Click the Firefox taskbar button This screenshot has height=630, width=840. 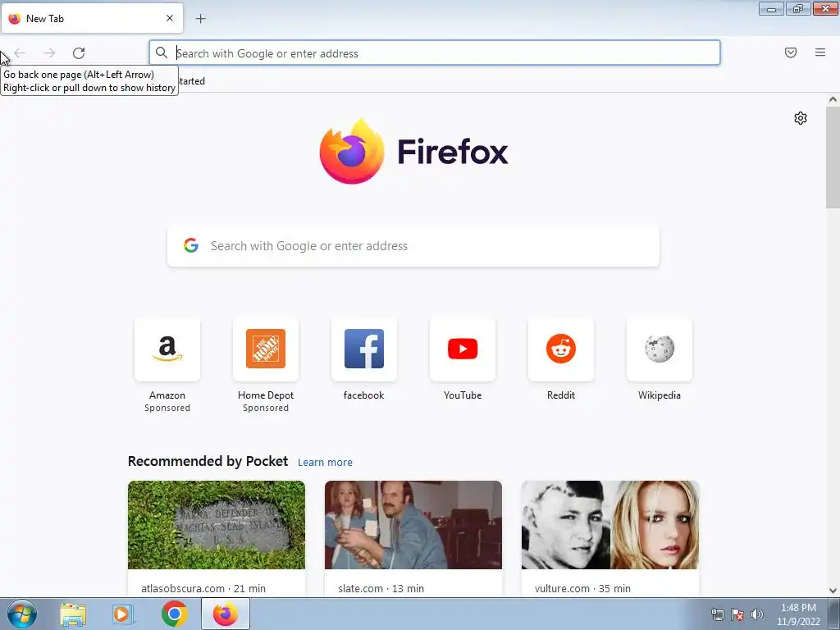tap(226, 614)
